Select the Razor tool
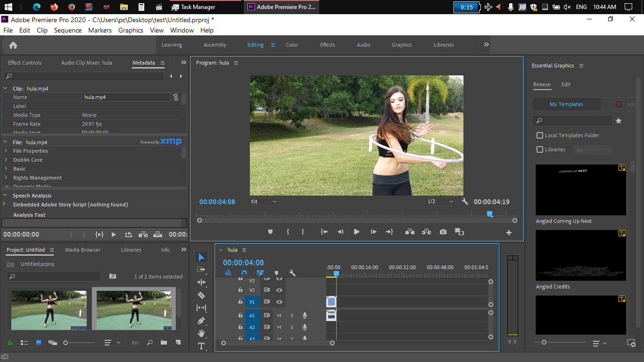Viewport: 644px width, 362px height. point(201,295)
